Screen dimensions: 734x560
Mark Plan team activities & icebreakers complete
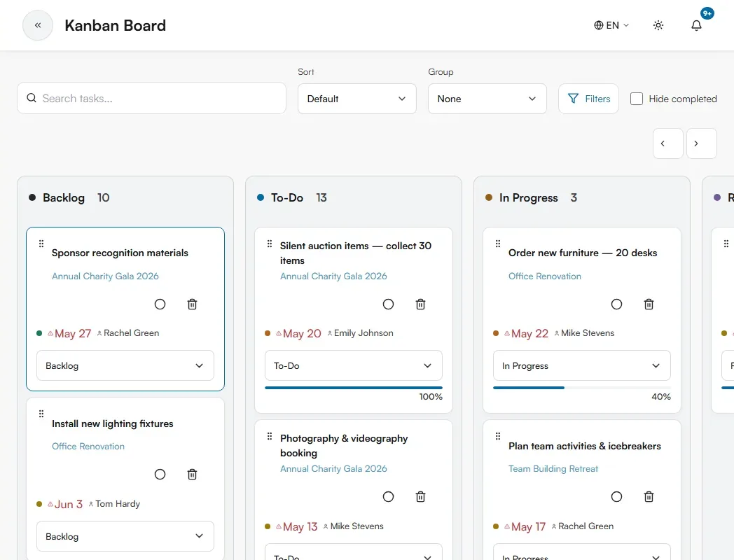point(617,497)
